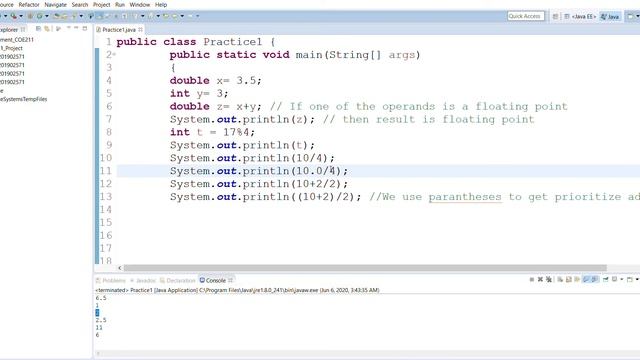640x360 pixels.
Task: Switch to the Java EE perspective
Action: (x=580, y=16)
